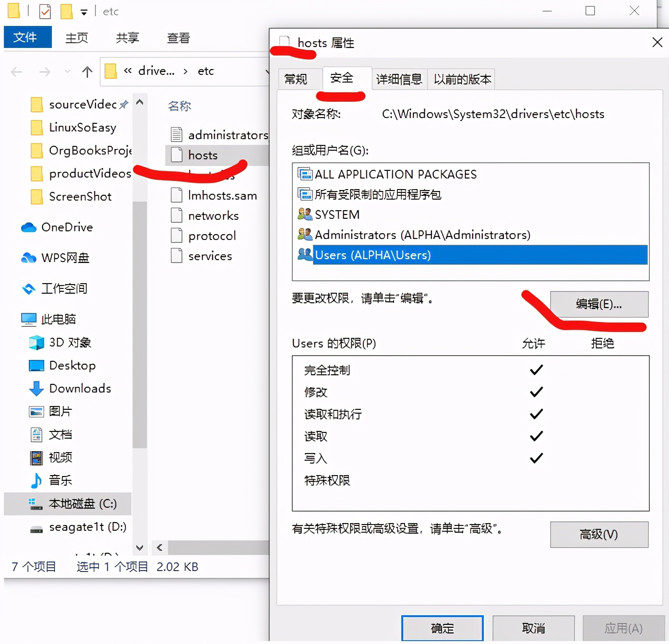Open the recent locations dropdown arrow
The width and height of the screenshot is (669, 644).
[68, 72]
